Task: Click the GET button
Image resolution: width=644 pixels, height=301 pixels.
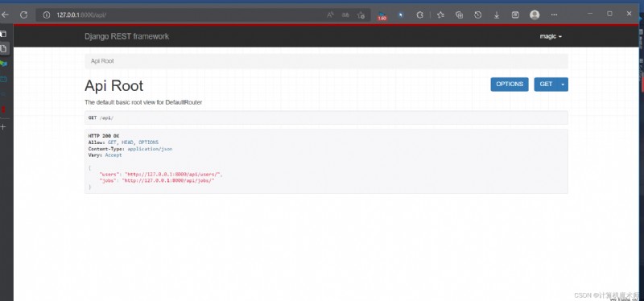Action: [546, 85]
